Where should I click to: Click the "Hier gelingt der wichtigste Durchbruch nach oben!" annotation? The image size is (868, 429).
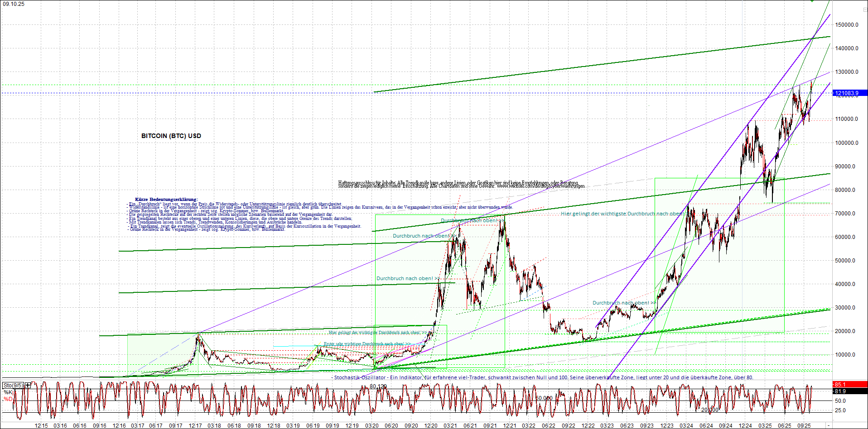622,212
